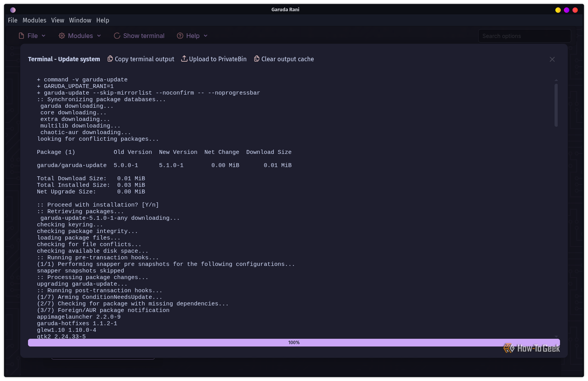The height and width of the screenshot is (381, 588).
Task: Click the '(1/7) Arming ConditionNeedsUpdate...' line
Action: pos(99,297)
